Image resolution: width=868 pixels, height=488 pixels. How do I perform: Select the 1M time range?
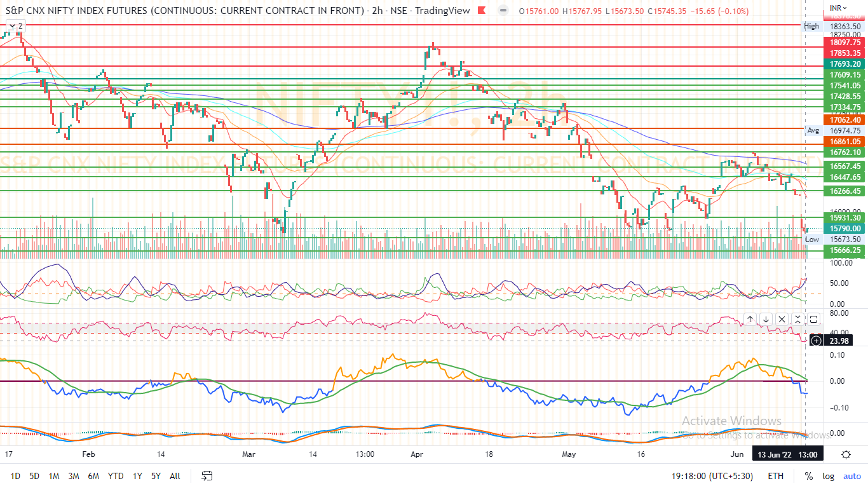[54, 476]
